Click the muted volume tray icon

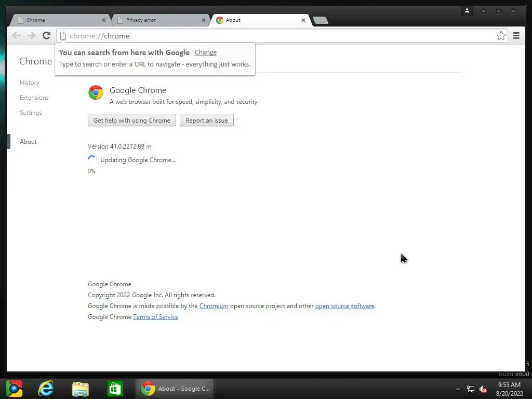[x=483, y=389]
